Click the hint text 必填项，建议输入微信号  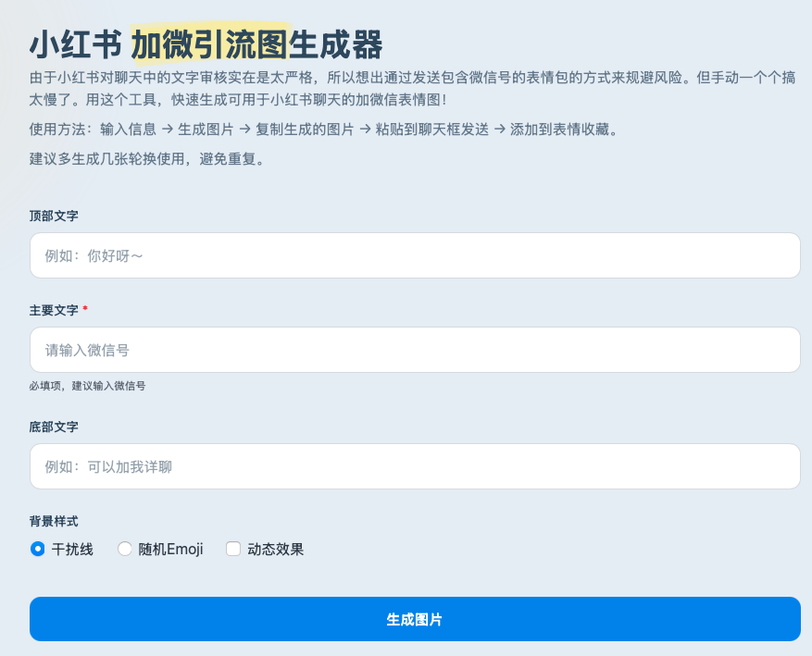click(88, 386)
